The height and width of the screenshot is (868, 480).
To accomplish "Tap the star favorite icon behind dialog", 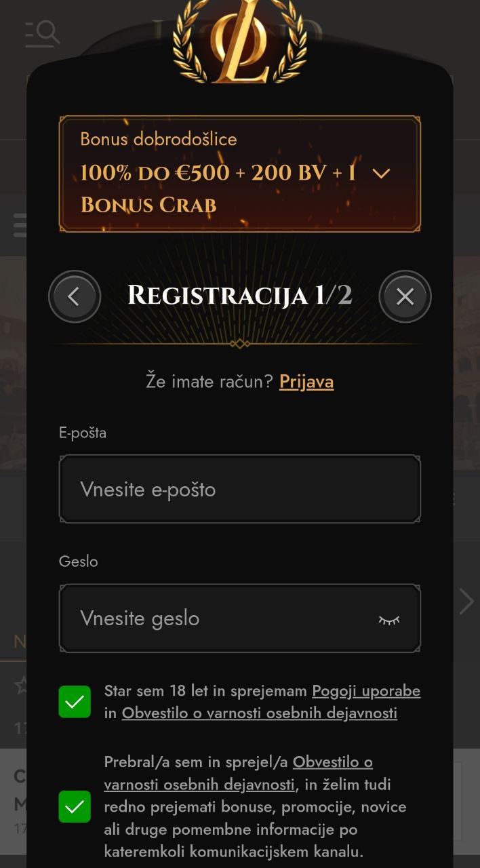I will [21, 686].
